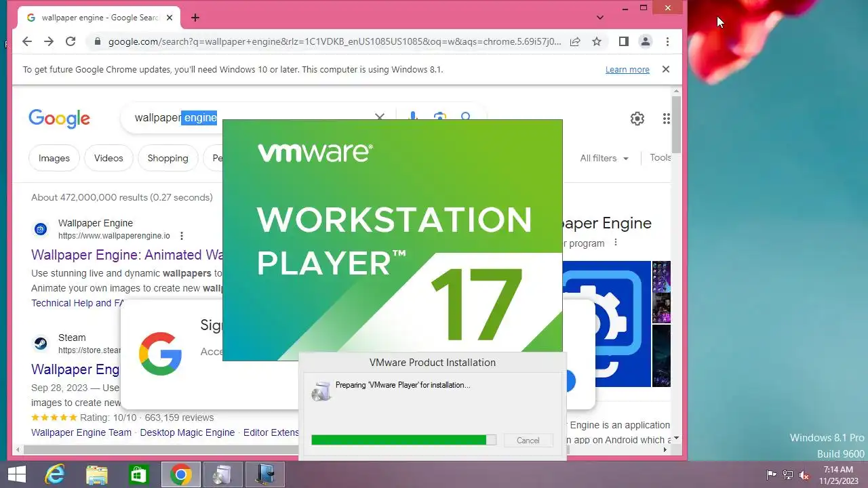The width and height of the screenshot is (868, 488).
Task: Filter results by Videos
Action: (108, 158)
